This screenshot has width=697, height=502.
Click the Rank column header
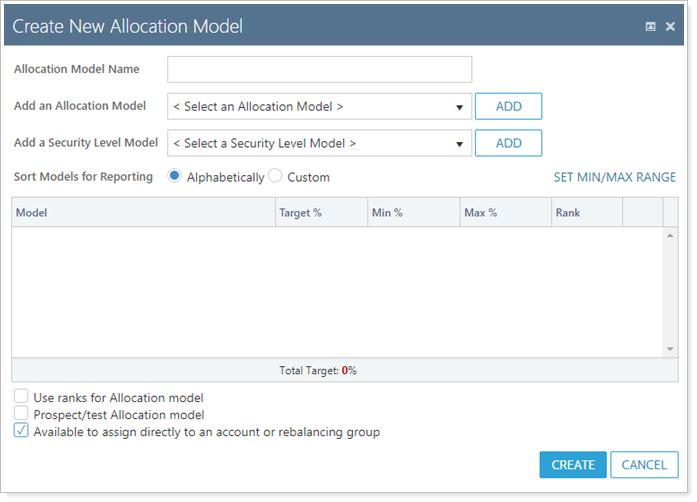(585, 213)
